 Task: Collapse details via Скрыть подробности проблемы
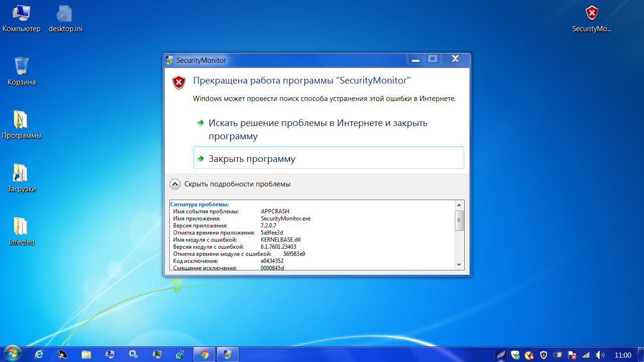pos(230,184)
